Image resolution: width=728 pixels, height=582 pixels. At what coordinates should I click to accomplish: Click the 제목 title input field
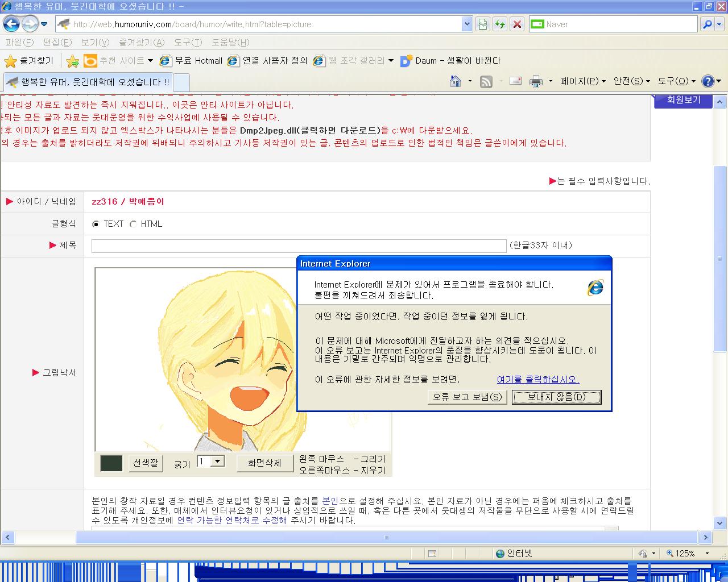299,246
